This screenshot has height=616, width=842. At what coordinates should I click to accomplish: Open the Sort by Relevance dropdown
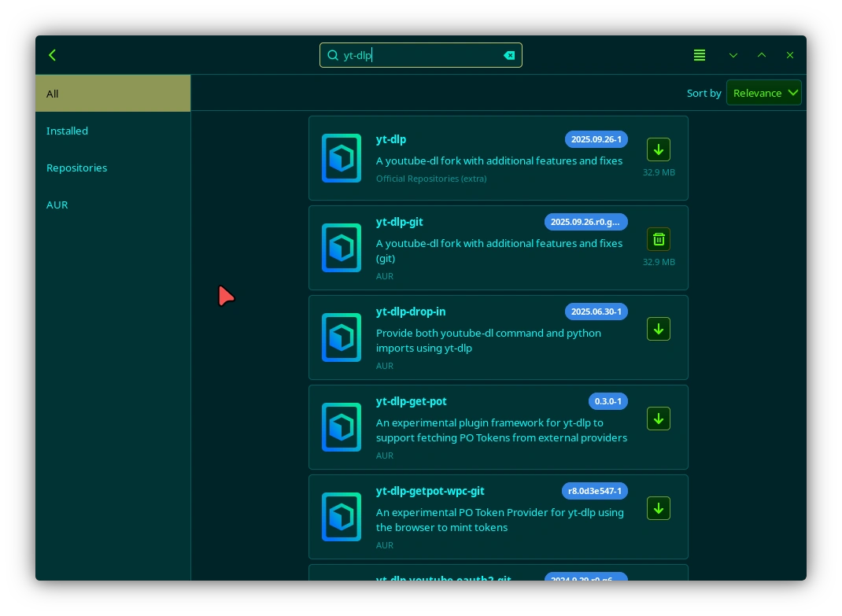[763, 93]
